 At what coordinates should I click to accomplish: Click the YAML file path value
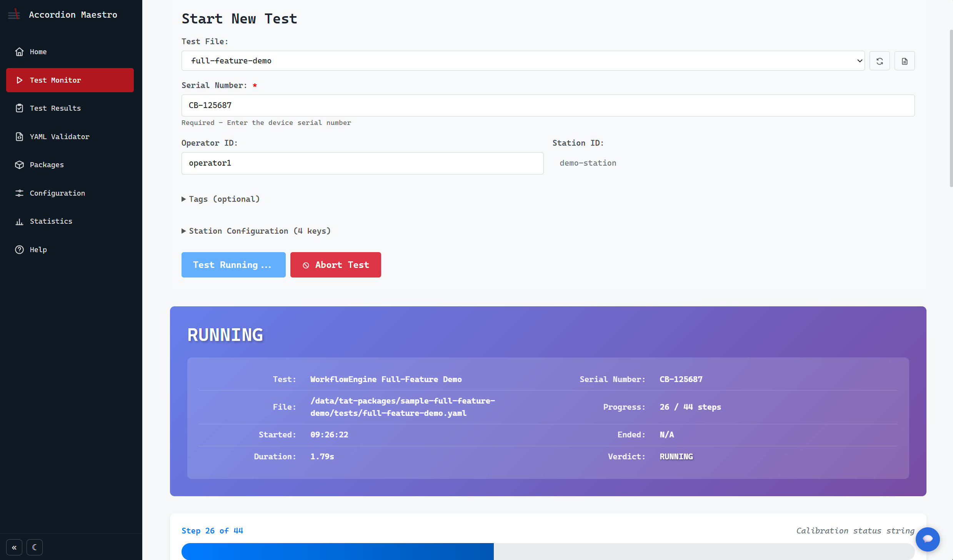(x=403, y=407)
